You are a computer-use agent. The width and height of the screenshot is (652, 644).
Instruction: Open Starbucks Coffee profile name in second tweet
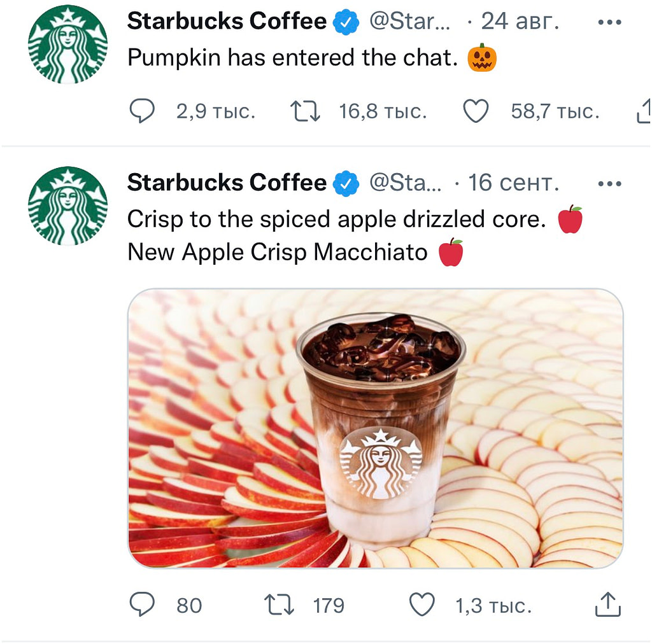point(227,183)
